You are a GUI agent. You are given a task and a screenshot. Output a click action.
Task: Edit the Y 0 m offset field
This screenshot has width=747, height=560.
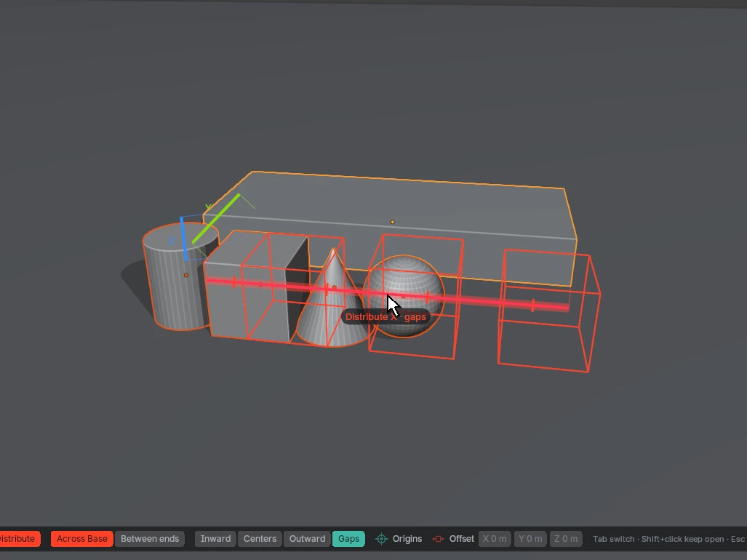[530, 539]
